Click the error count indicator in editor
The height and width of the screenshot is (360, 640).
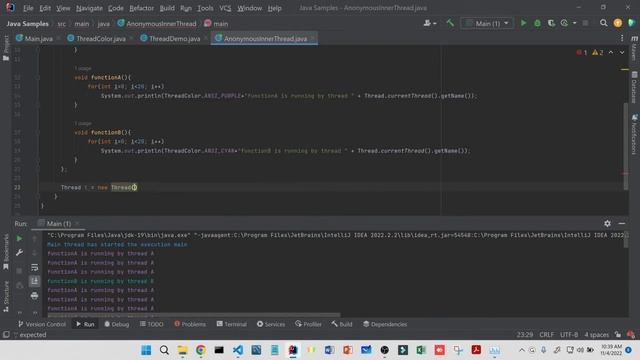coord(582,52)
